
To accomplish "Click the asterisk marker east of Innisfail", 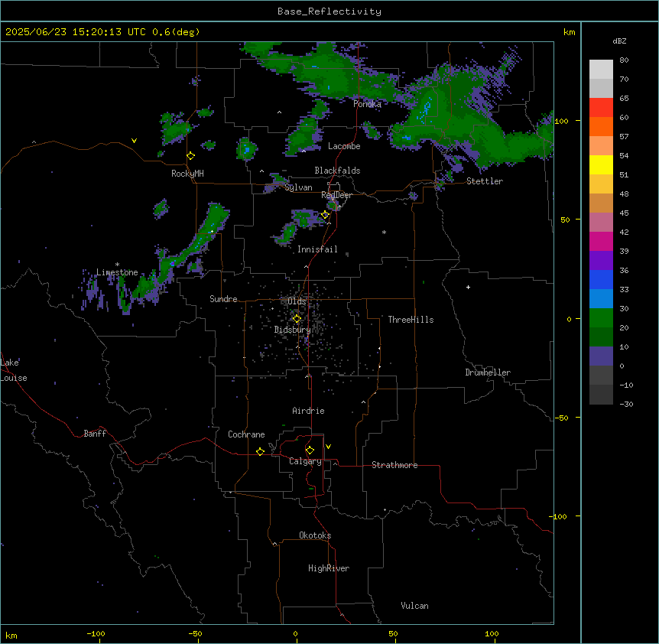I will (384, 232).
